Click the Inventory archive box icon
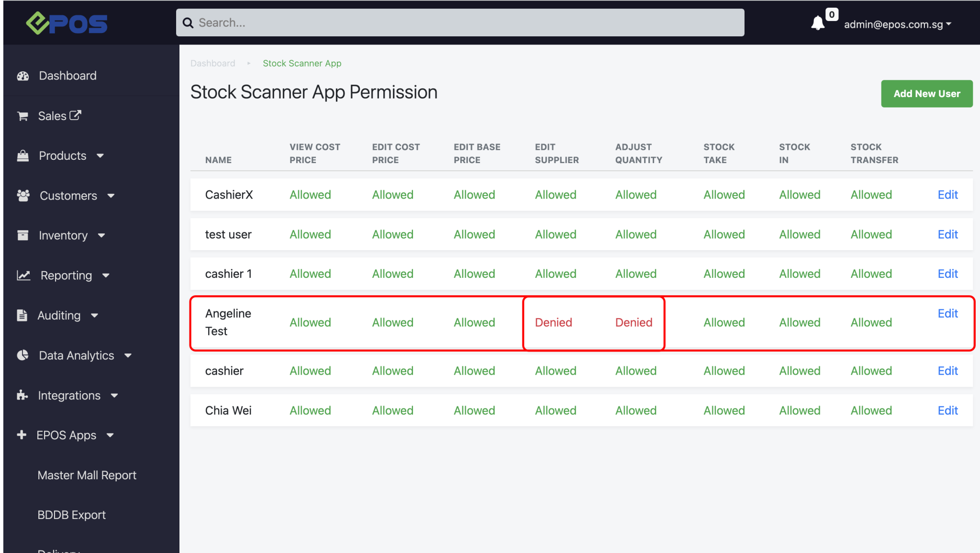The image size is (980, 553). (22, 235)
